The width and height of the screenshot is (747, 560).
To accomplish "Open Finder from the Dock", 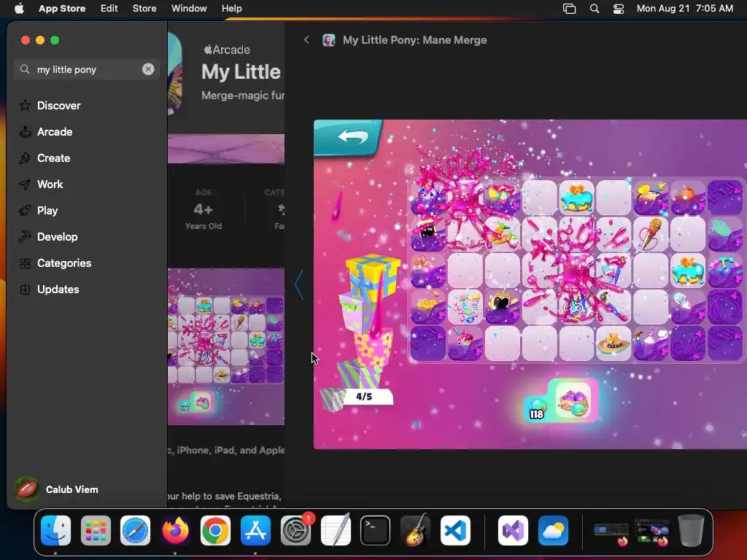I will tap(55, 530).
